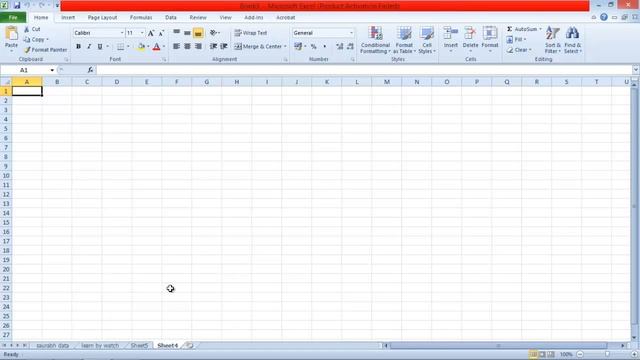
Task: Expand the Fill dropdown in Editing group
Action: [x=525, y=40]
